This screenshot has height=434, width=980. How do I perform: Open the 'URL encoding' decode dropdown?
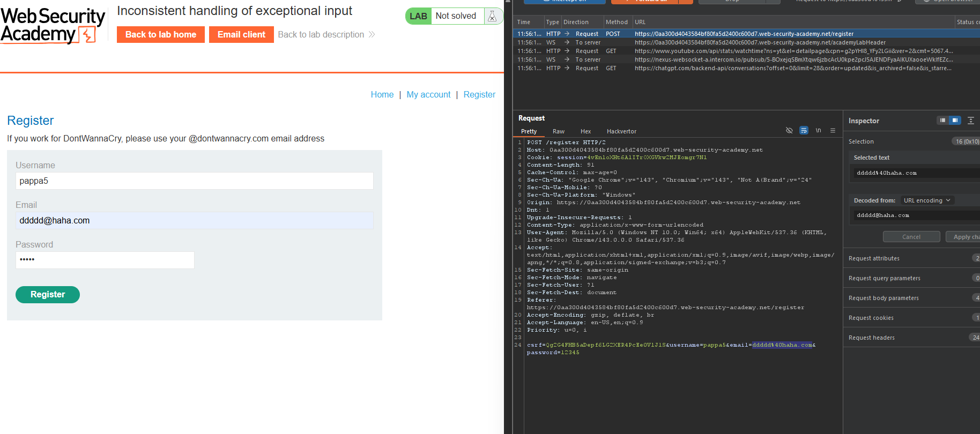tap(927, 200)
